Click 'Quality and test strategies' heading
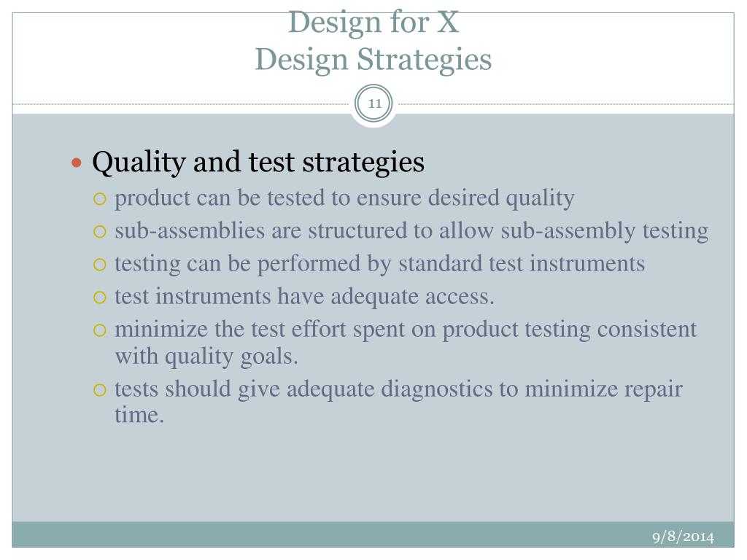This screenshot has height=560, width=747. pyautogui.click(x=258, y=163)
